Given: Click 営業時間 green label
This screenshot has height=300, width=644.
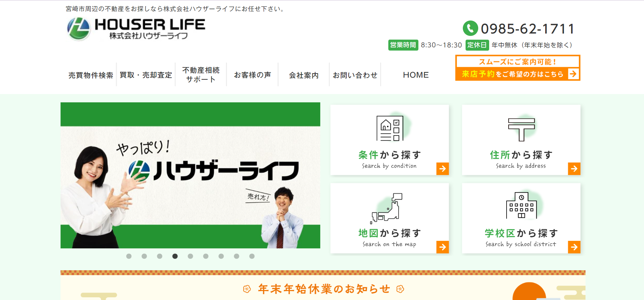Looking at the screenshot, I should pyautogui.click(x=403, y=45).
